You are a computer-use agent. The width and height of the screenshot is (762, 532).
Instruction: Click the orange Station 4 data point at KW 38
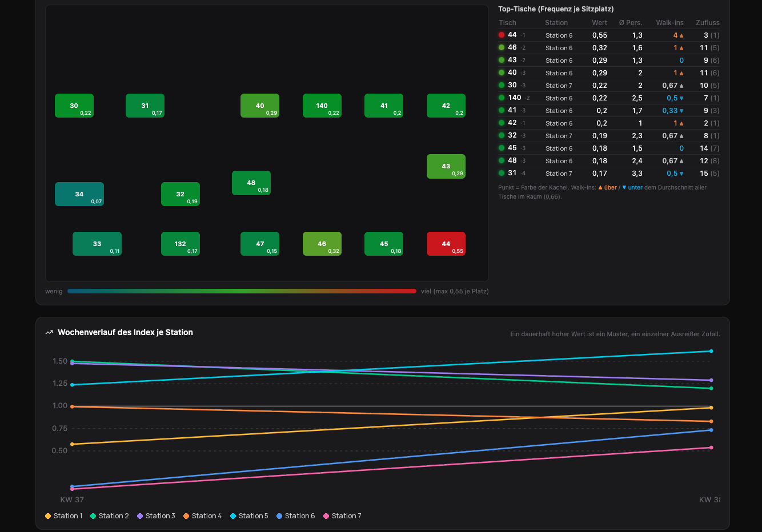coord(711,421)
